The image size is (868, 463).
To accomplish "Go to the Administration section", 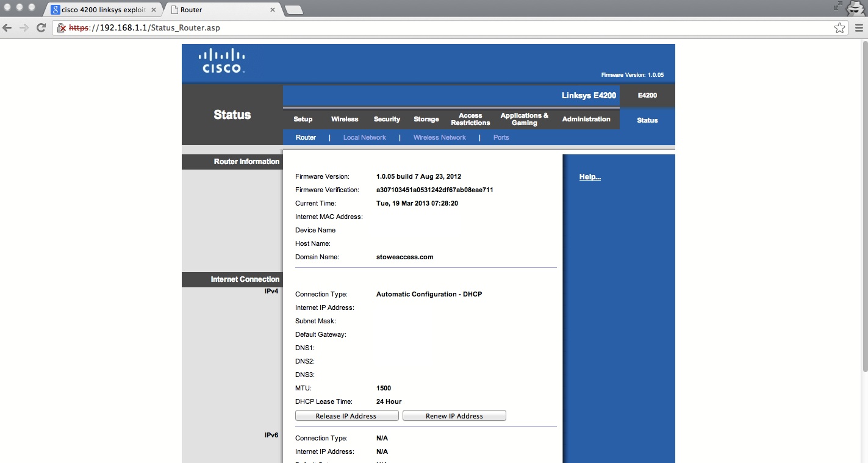I will [x=586, y=119].
